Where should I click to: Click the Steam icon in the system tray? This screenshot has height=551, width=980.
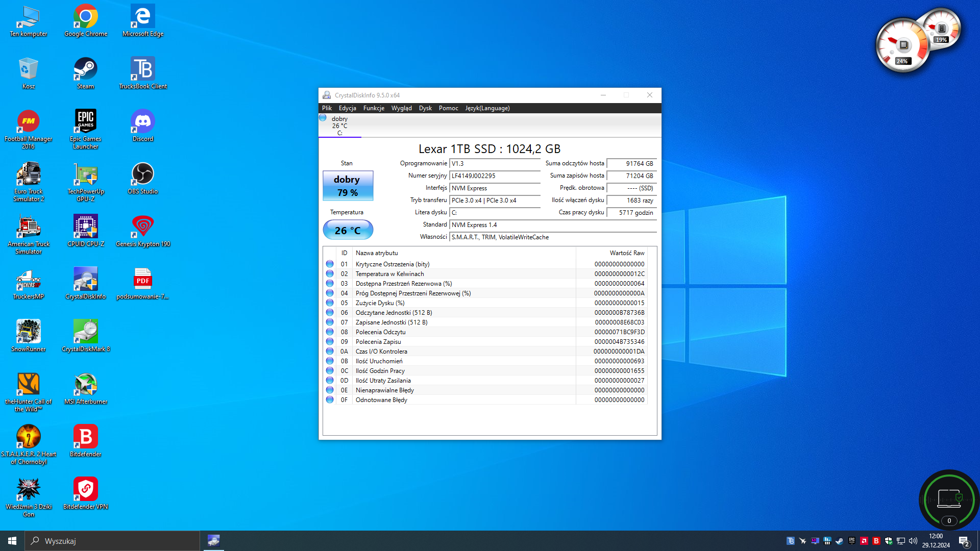840,541
